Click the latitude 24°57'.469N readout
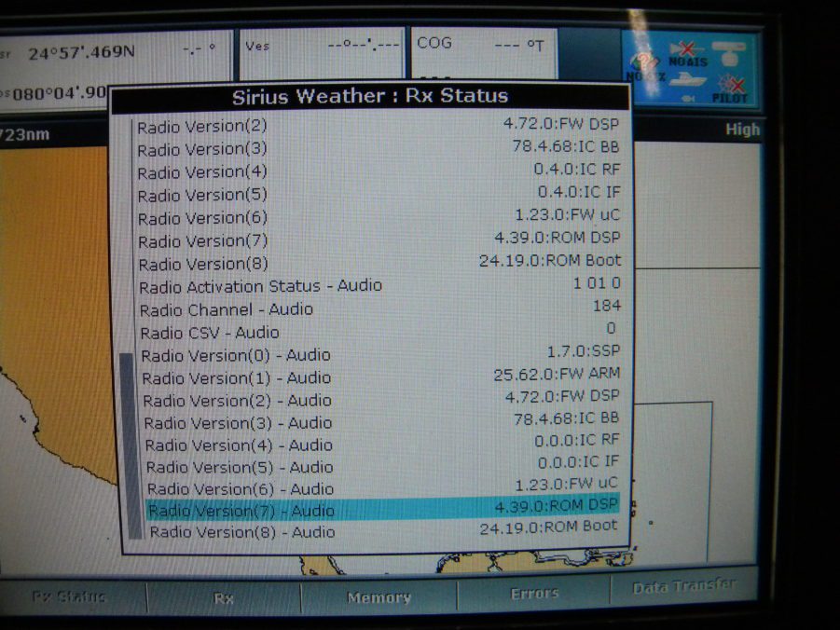 81,52
